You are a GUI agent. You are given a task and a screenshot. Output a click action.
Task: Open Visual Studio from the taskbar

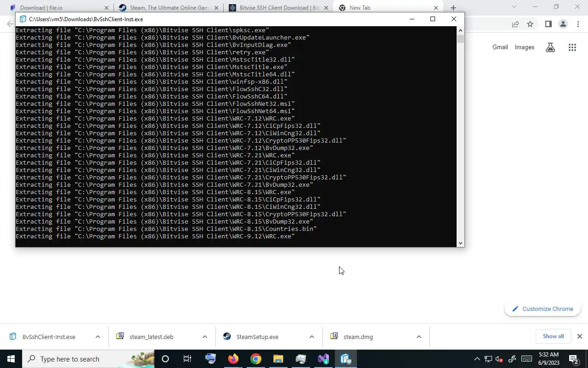(x=323, y=359)
